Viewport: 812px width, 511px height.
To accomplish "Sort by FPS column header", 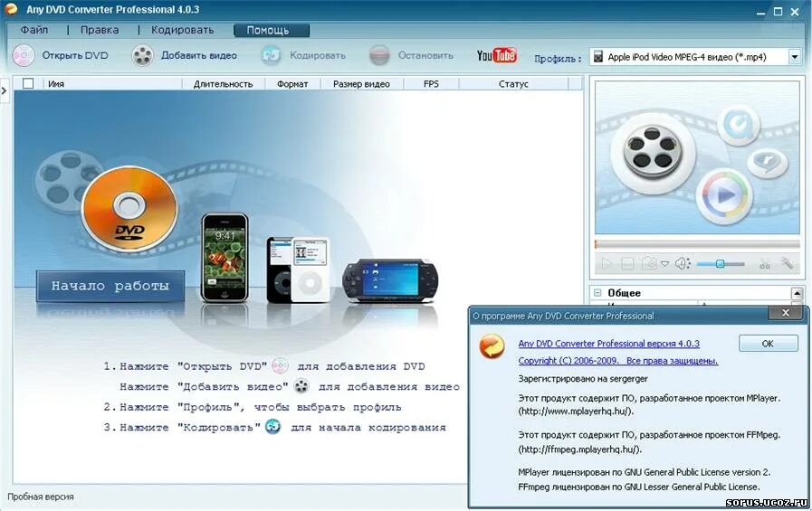I will (431, 84).
